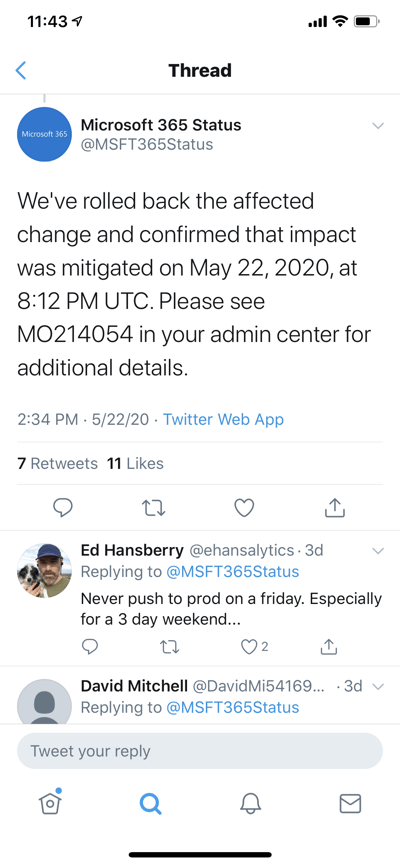Open the Notifications bell tab
The height and width of the screenshot is (866, 400).
tap(250, 804)
